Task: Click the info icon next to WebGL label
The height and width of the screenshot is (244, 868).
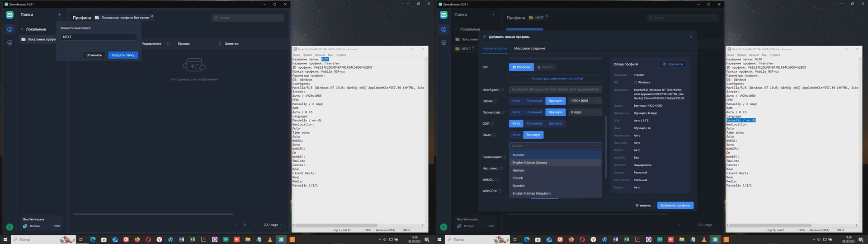Action: pyautogui.click(x=497, y=180)
